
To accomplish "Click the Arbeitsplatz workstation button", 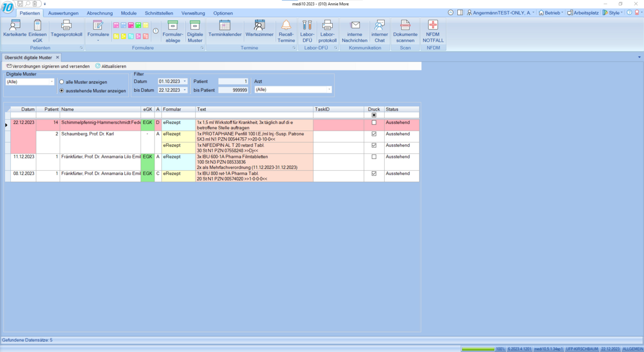I will (x=583, y=12).
